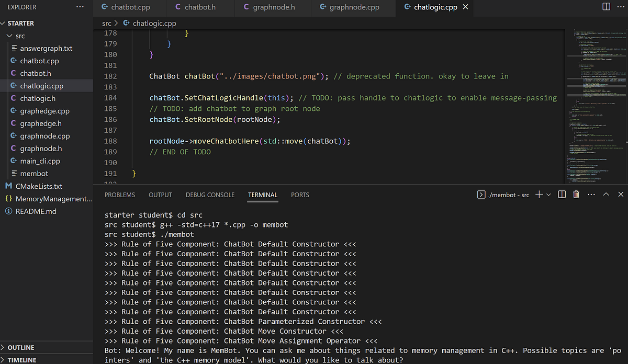Image resolution: width=628 pixels, height=364 pixels.
Task: Select the TERMINAL panel tab
Action: coord(263,195)
